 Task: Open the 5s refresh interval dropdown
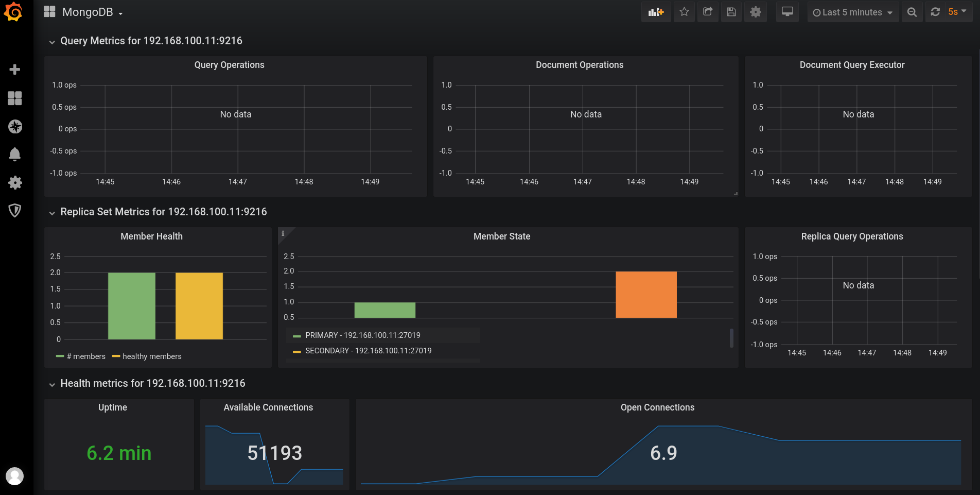pos(957,12)
